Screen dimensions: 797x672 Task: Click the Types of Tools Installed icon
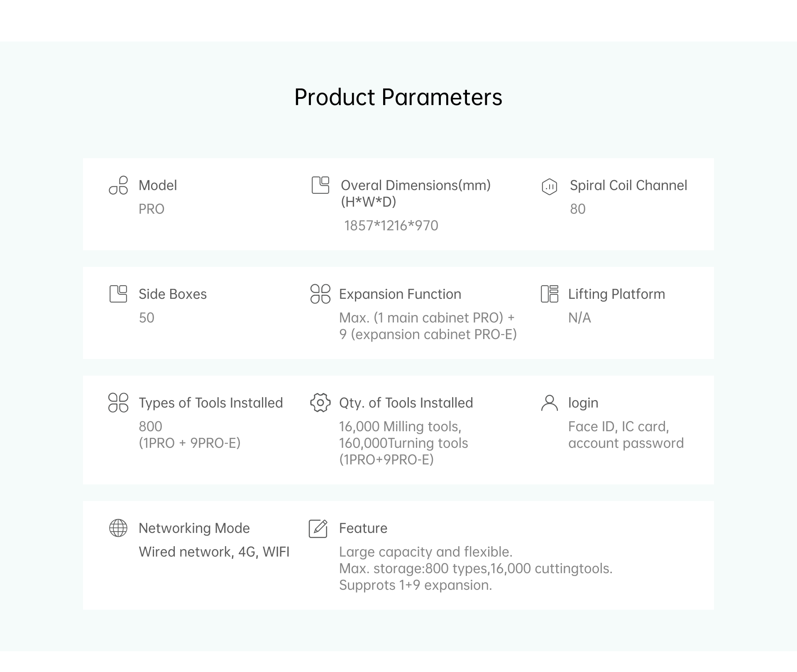click(118, 403)
